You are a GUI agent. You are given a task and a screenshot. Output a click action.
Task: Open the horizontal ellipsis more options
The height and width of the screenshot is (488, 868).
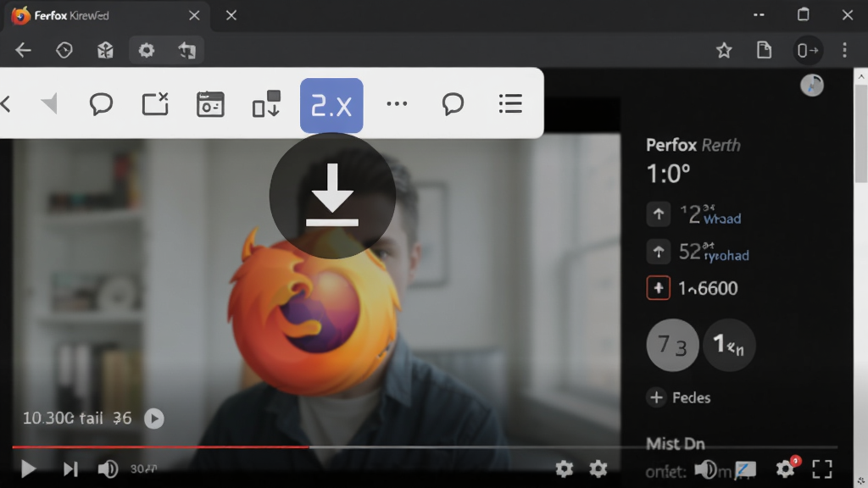pyautogui.click(x=397, y=103)
